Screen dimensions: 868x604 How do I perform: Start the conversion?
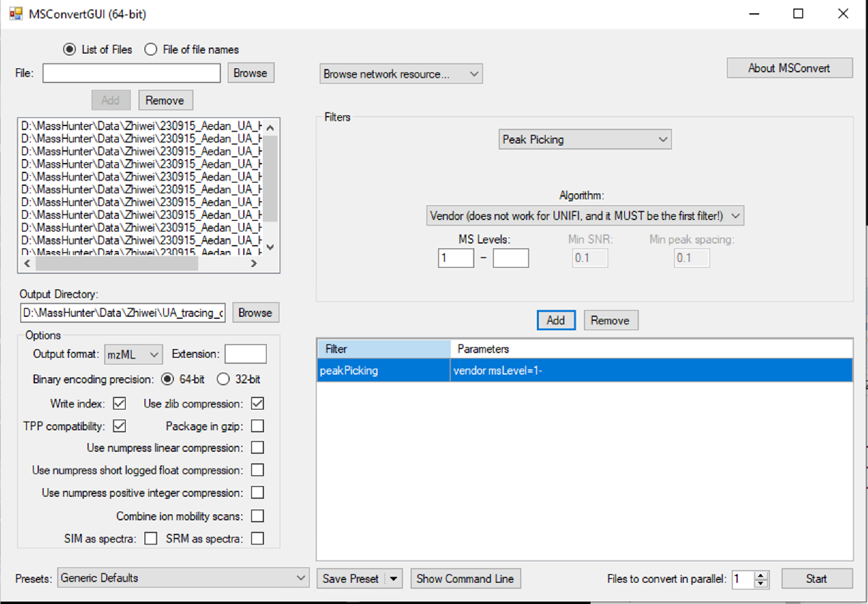[x=817, y=579]
